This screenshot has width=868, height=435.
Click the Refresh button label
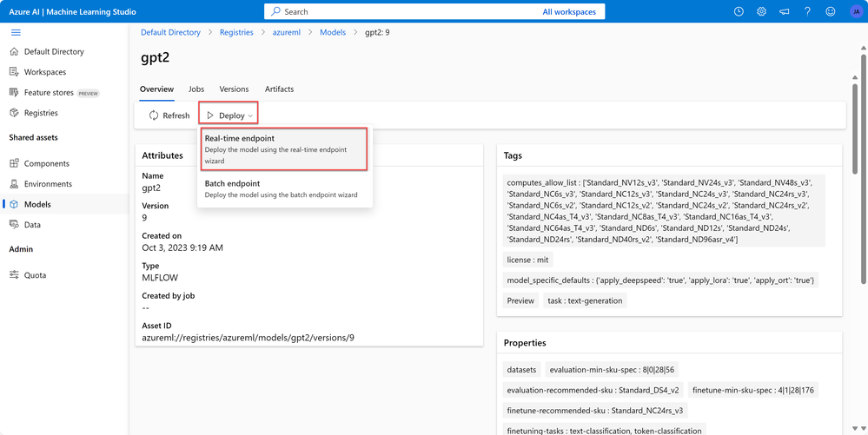(176, 115)
